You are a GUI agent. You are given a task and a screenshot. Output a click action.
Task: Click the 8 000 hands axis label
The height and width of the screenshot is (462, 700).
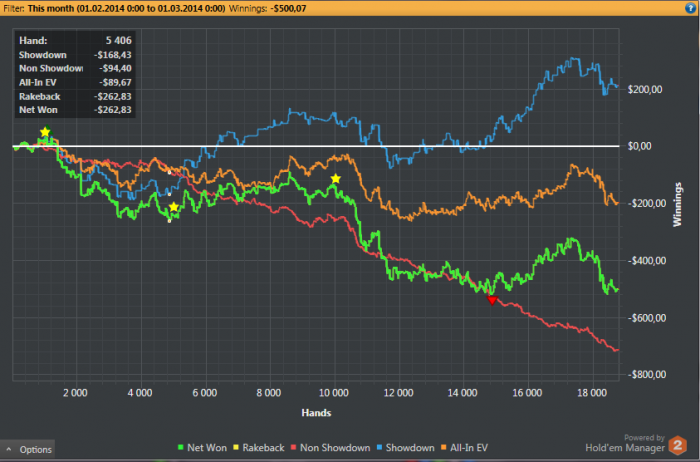(x=269, y=393)
